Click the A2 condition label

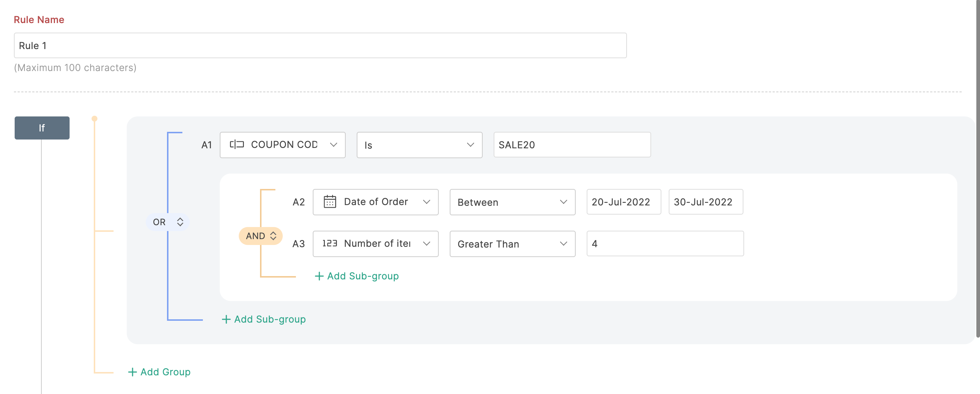[298, 202]
